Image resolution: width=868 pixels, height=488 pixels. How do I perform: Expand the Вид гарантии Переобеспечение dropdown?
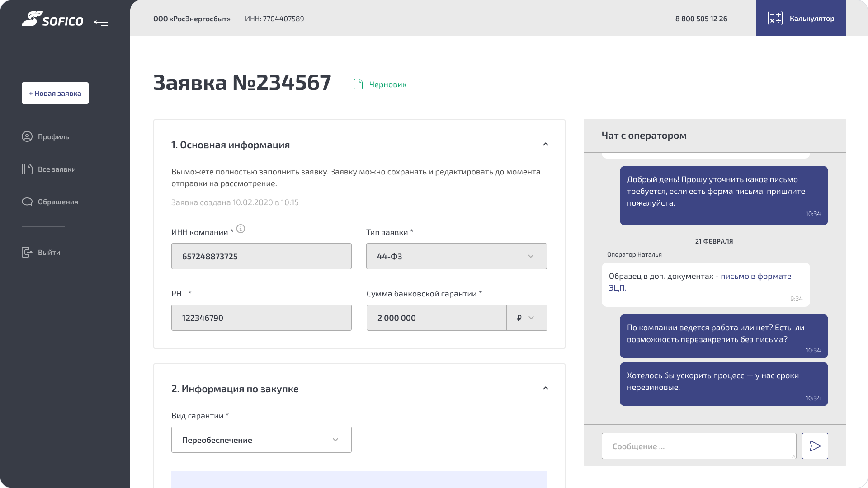pos(261,440)
